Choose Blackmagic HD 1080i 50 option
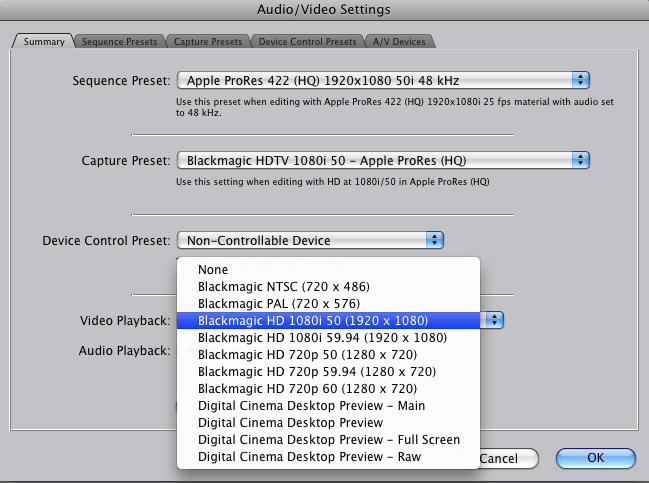The width and height of the screenshot is (649, 483). (313, 320)
